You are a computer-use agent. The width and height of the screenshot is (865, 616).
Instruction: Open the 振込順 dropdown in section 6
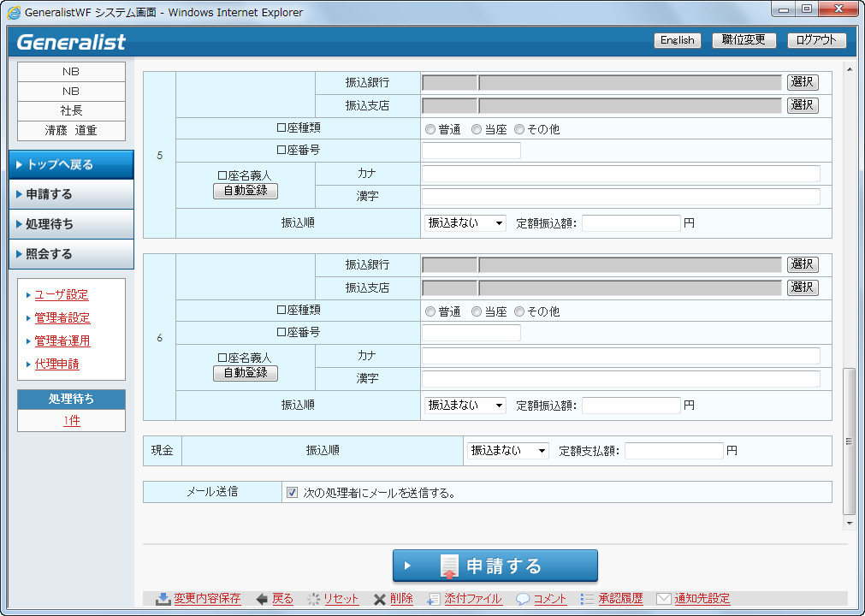[465, 406]
